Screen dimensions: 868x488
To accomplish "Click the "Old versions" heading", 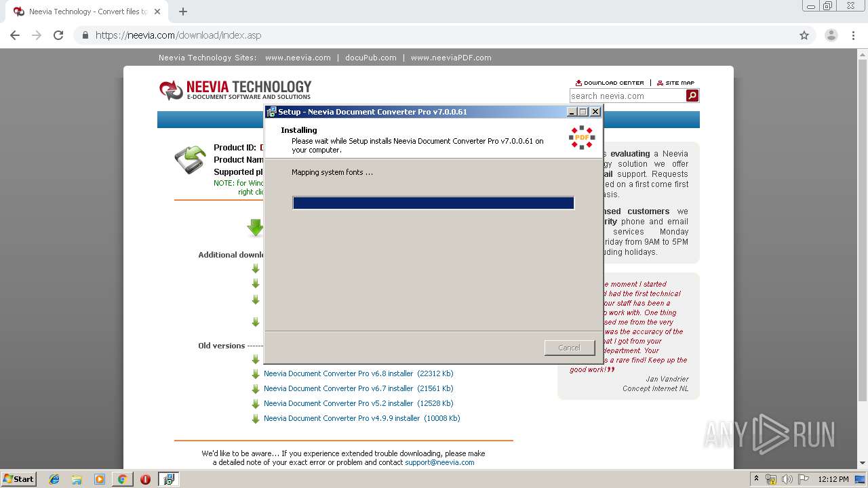I will point(221,346).
